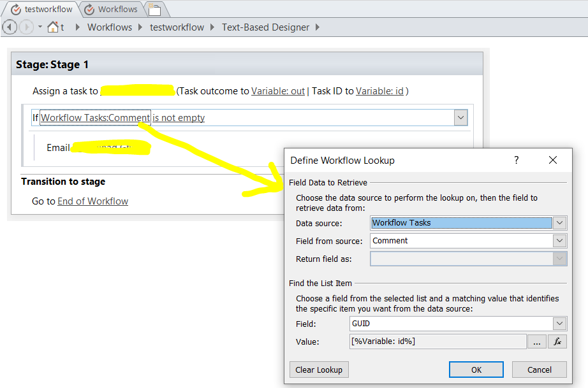Image resolution: width=588 pixels, height=388 pixels.
Task: Click inside the Value input field
Action: pos(434,341)
